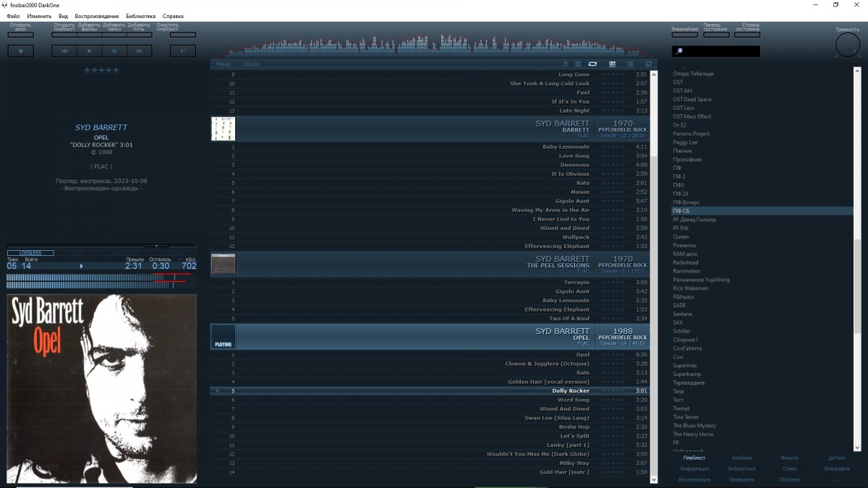Click the magnifier search icon
This screenshot has height=488, width=868.
(x=678, y=51)
